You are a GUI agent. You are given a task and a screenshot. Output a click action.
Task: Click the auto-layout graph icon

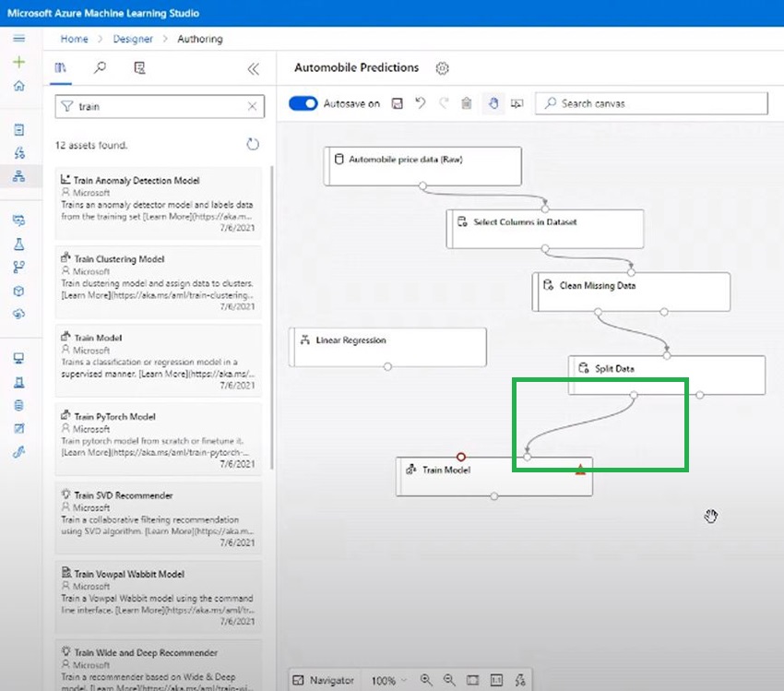point(520,680)
